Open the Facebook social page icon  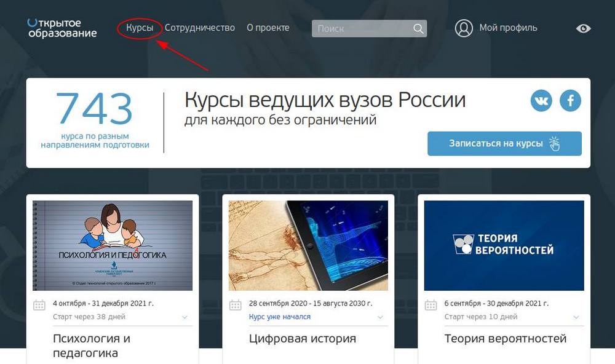[x=570, y=101]
